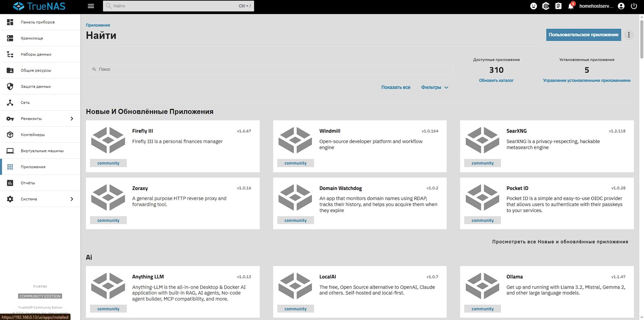Click the Пользовательское приложение button

coord(583,35)
